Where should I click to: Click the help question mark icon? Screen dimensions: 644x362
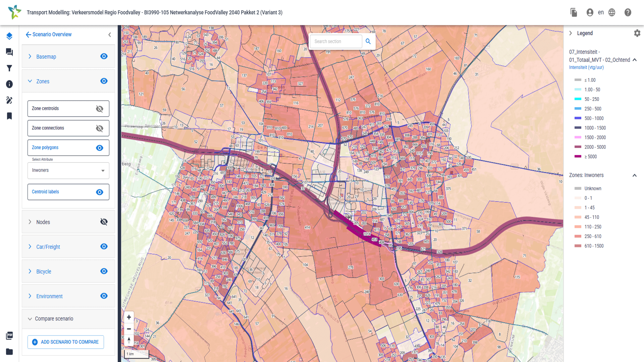point(628,12)
